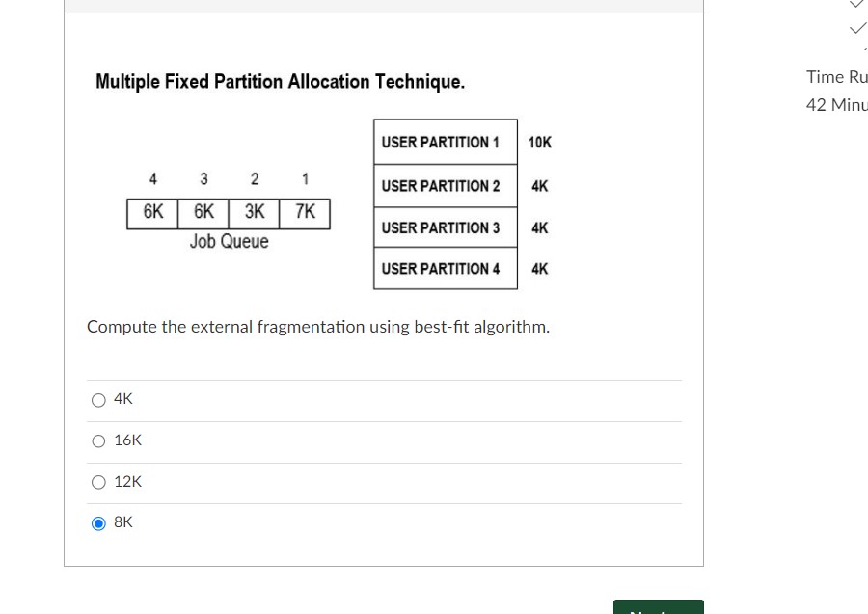Screen dimensions: 868x614
Task: Pick the 12K radio button
Action: coord(98,482)
